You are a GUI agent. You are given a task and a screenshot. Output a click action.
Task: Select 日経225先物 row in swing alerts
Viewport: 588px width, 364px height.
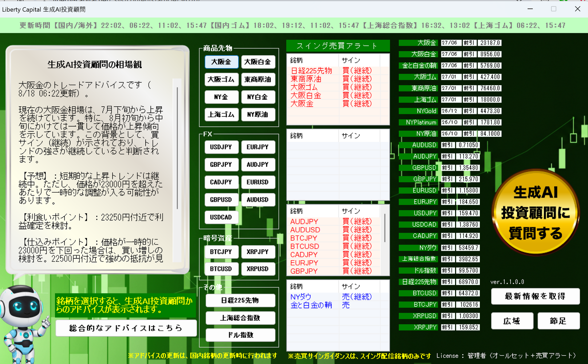pos(338,71)
